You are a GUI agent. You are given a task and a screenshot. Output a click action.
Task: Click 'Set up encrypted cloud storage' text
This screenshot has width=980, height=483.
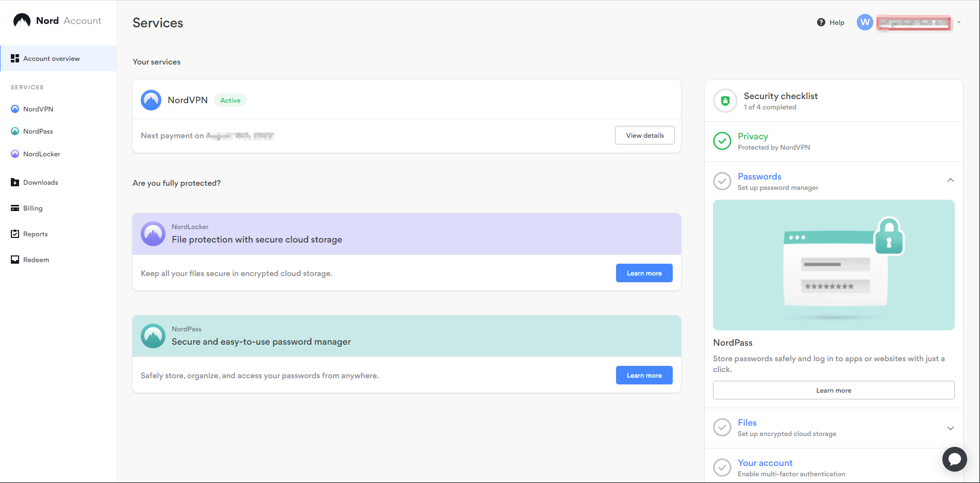[x=787, y=434]
